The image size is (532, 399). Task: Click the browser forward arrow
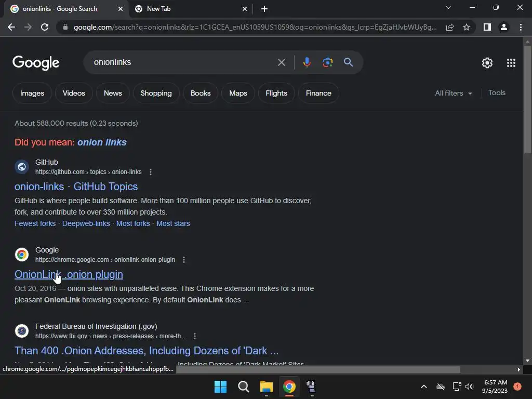click(x=28, y=27)
